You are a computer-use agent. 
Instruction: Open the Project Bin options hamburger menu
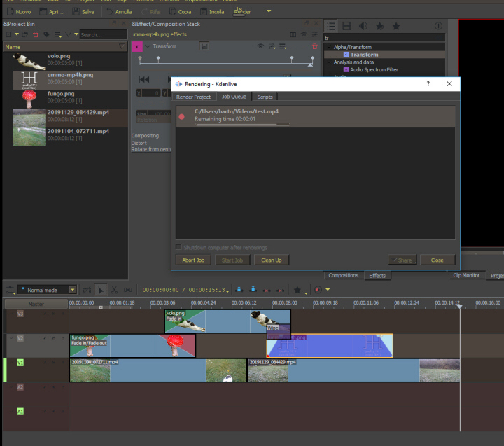click(x=58, y=34)
